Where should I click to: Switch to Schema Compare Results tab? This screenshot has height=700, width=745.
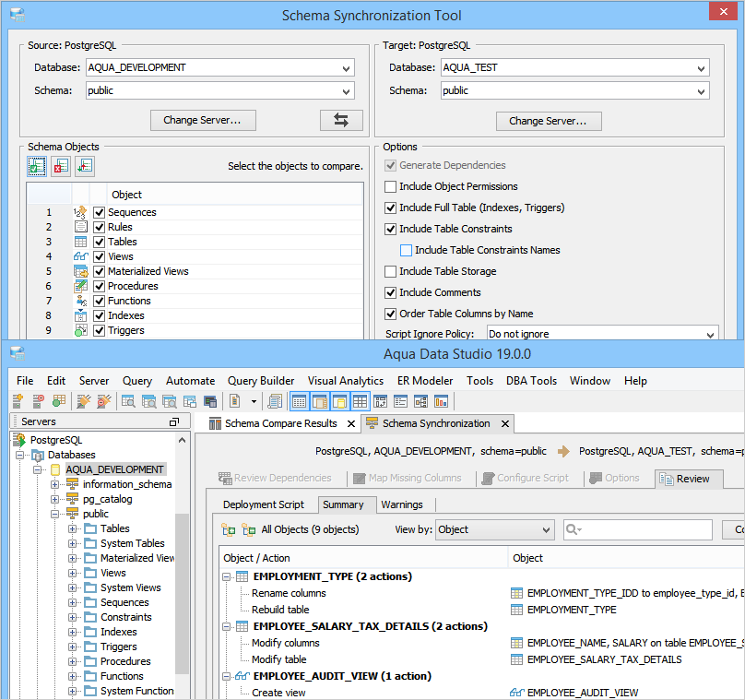coord(281,423)
